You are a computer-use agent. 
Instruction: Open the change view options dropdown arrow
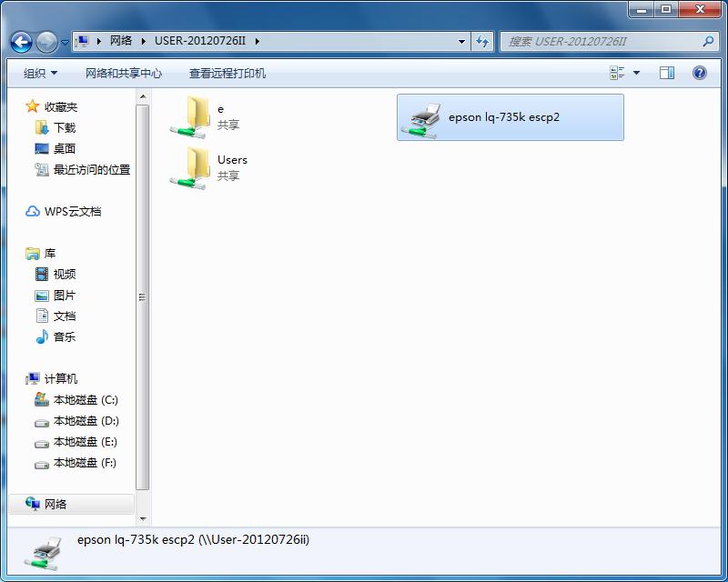pos(638,73)
